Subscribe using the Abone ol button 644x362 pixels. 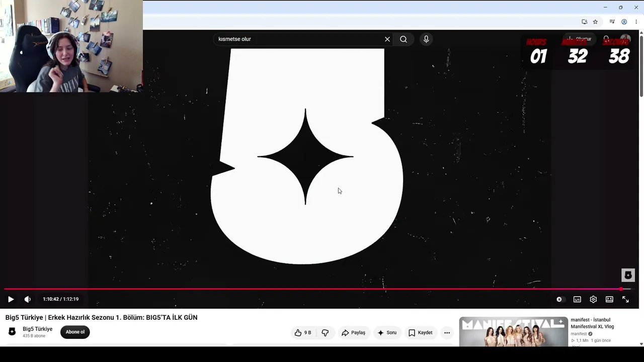(75, 332)
